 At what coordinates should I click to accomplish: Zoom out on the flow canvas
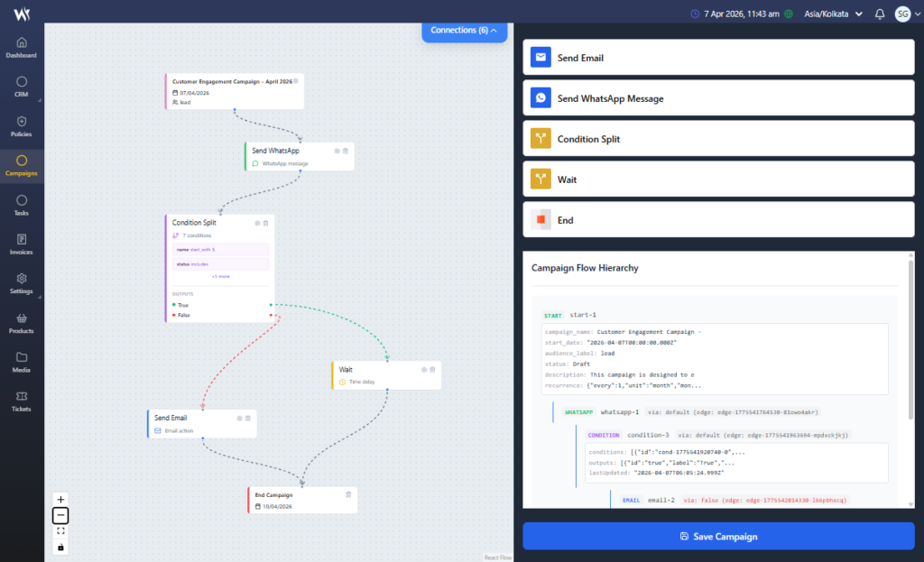point(60,516)
